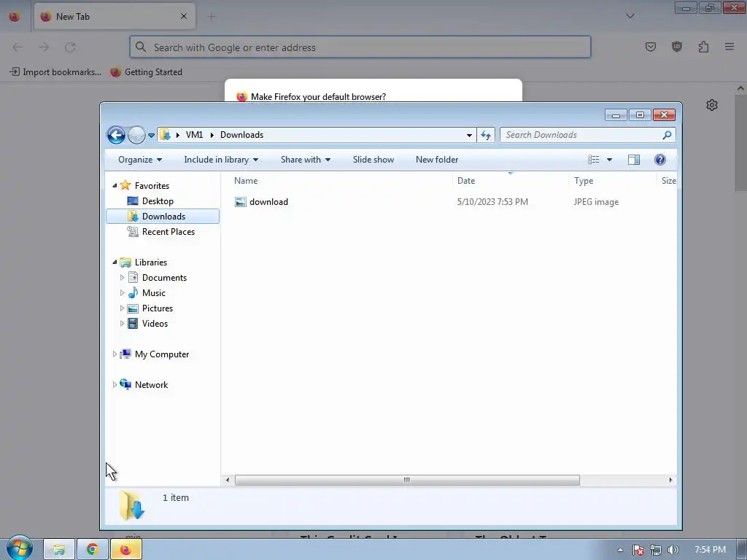Click the Firefox address search bar
Screen dimensions: 747x560
click(360, 47)
